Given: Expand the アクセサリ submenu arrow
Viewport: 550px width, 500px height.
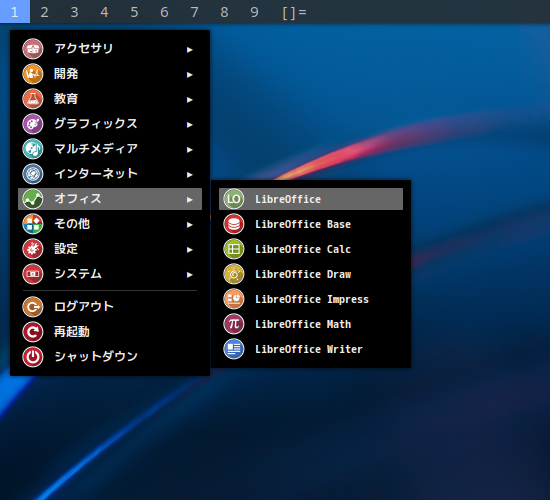Looking at the screenshot, I should (189, 50).
